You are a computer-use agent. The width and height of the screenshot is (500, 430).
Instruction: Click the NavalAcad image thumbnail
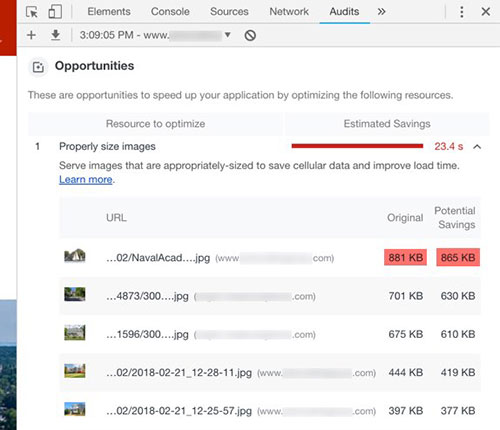coord(75,256)
